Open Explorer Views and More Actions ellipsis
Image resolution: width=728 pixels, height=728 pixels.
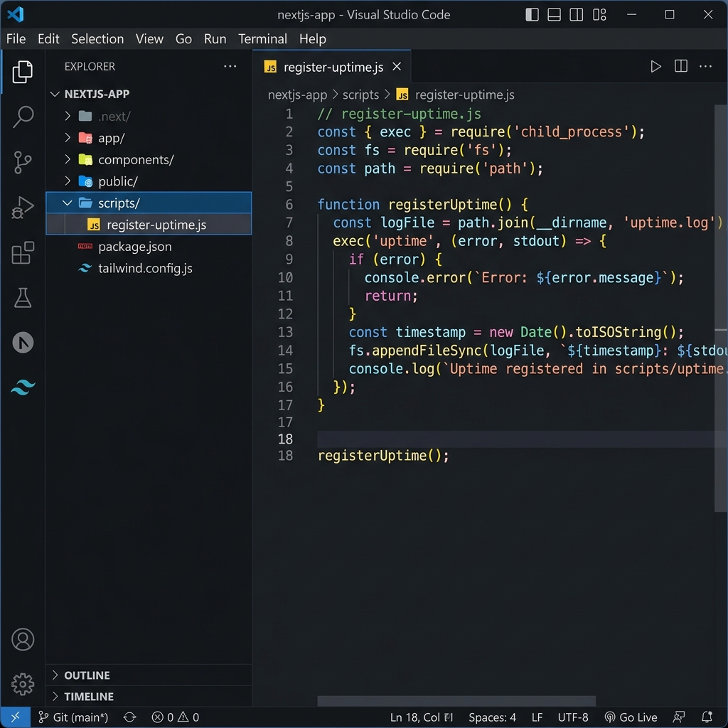[x=230, y=66]
